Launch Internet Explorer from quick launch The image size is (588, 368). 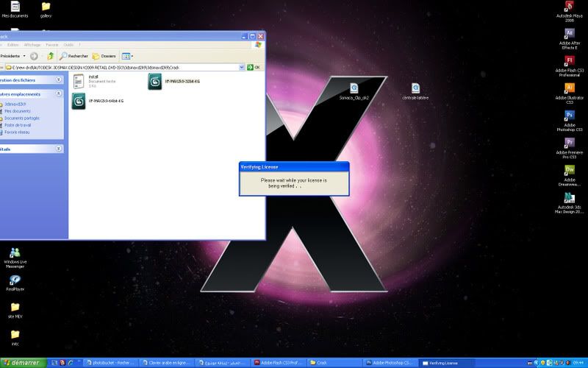70,363
